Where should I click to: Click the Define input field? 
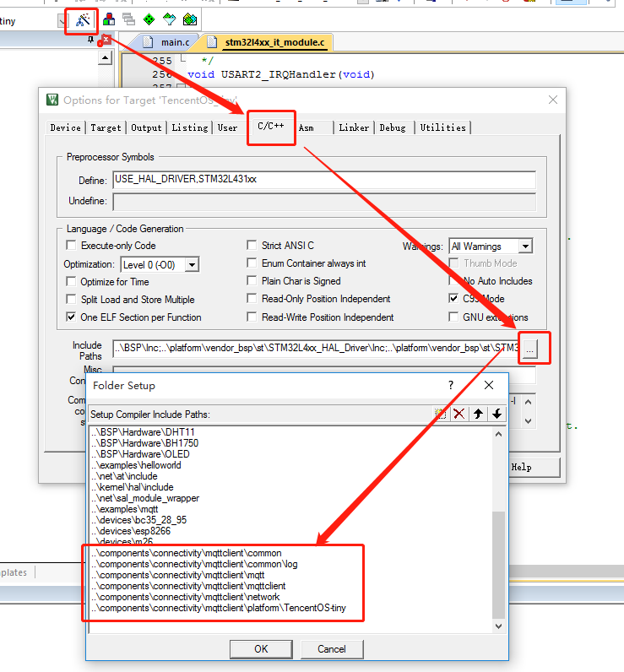324,180
